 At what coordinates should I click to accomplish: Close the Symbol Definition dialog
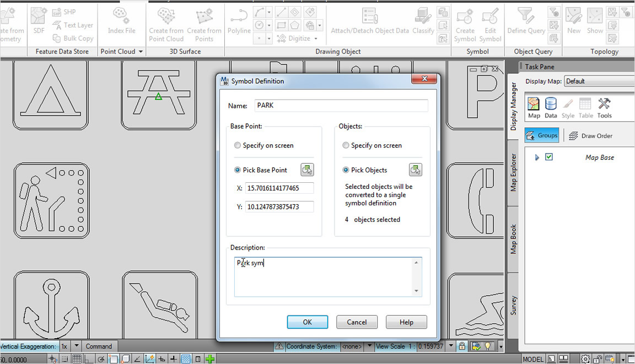coord(424,78)
